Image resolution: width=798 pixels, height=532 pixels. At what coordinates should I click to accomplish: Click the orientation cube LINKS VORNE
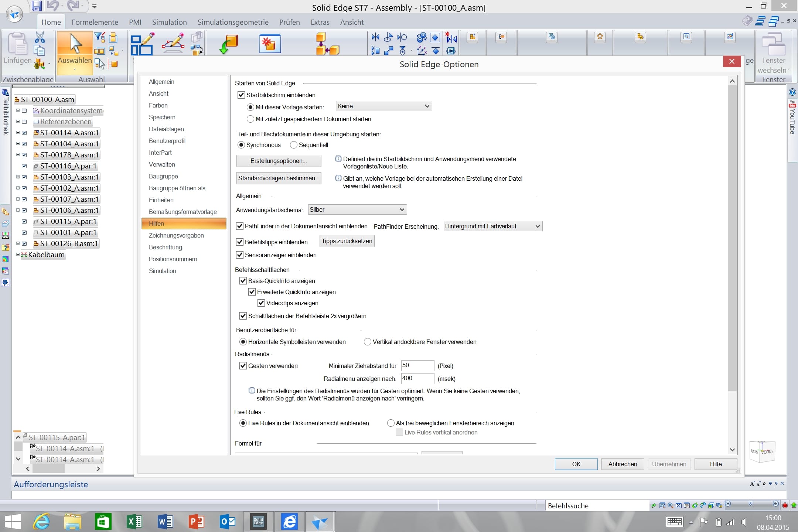[762, 451]
